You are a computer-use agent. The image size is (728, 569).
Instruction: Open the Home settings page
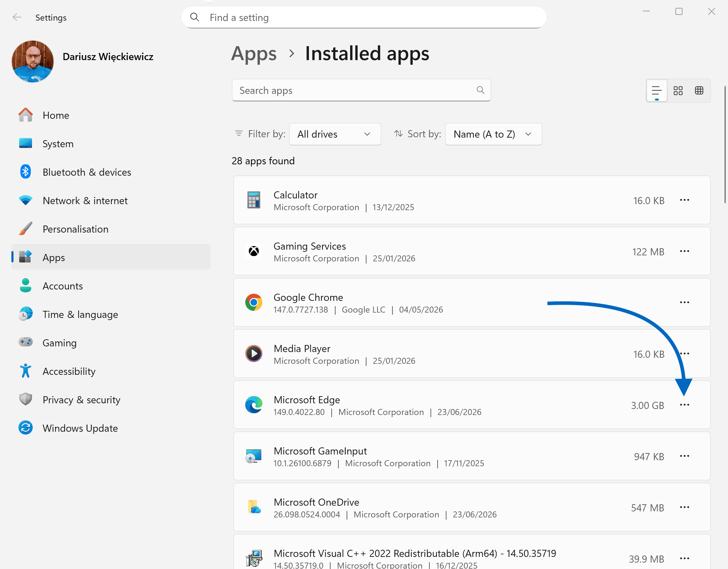pyautogui.click(x=111, y=115)
